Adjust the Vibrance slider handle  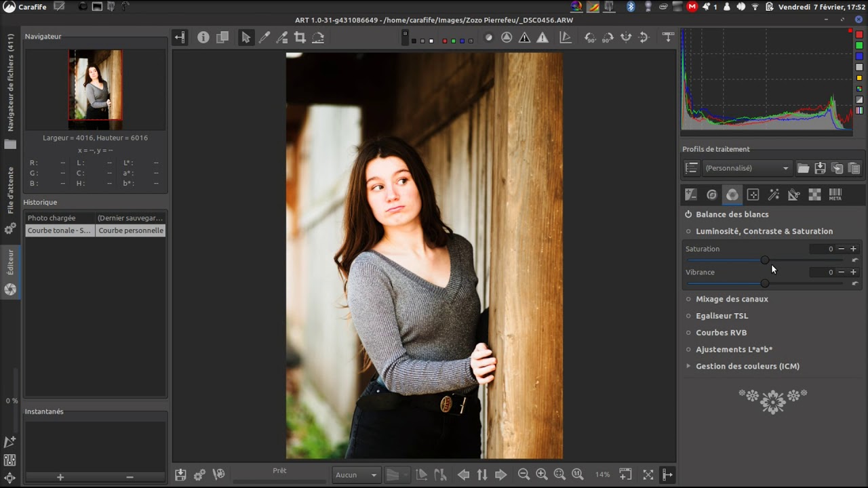(x=765, y=283)
